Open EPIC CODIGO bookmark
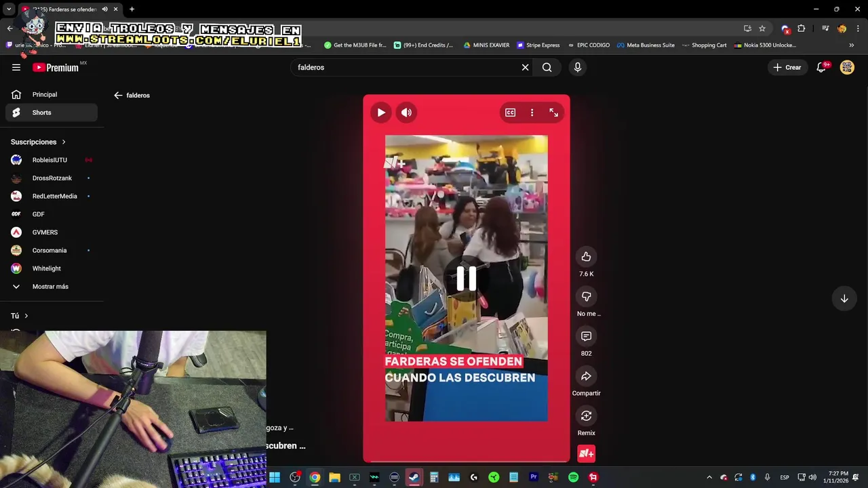 pyautogui.click(x=589, y=45)
